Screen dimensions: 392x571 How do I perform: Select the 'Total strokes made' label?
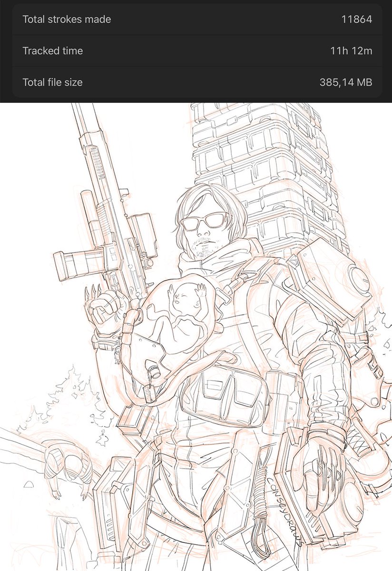(x=67, y=20)
